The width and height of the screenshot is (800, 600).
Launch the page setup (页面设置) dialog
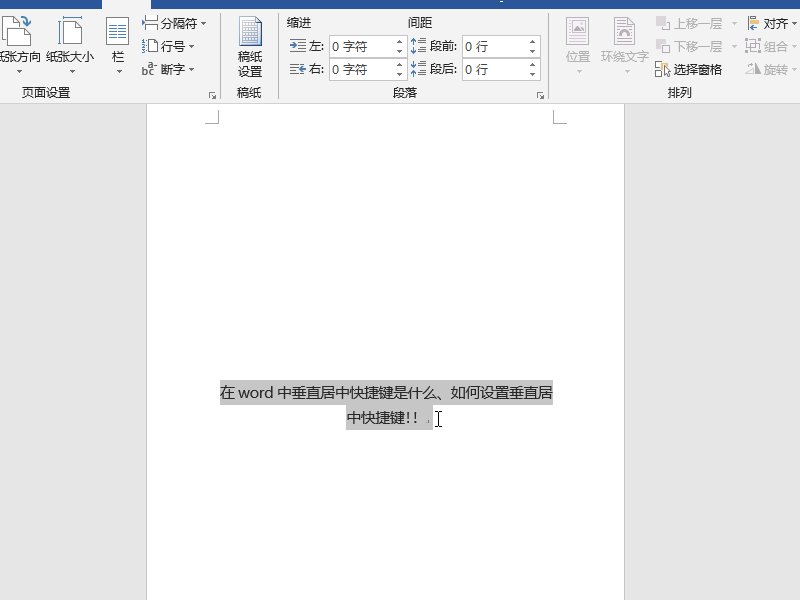212,95
